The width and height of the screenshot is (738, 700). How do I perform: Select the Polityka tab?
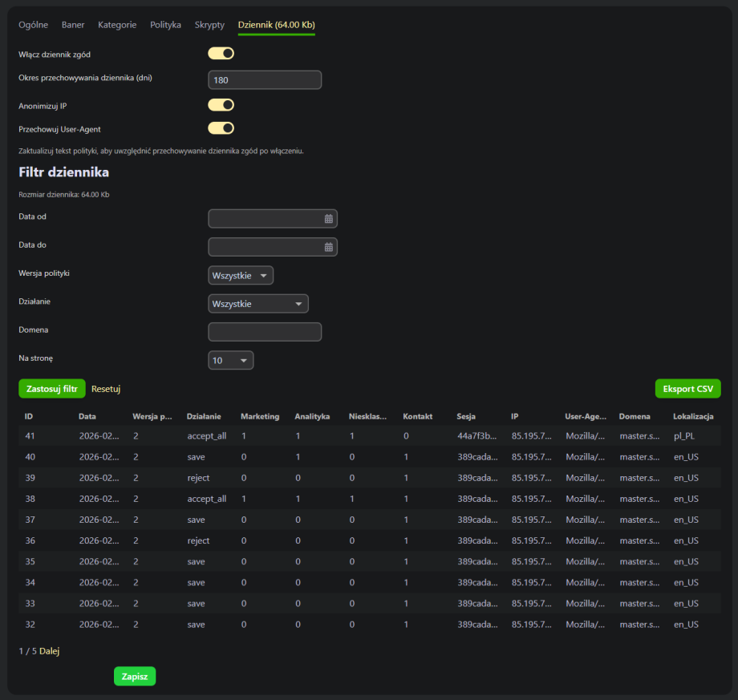coord(165,25)
